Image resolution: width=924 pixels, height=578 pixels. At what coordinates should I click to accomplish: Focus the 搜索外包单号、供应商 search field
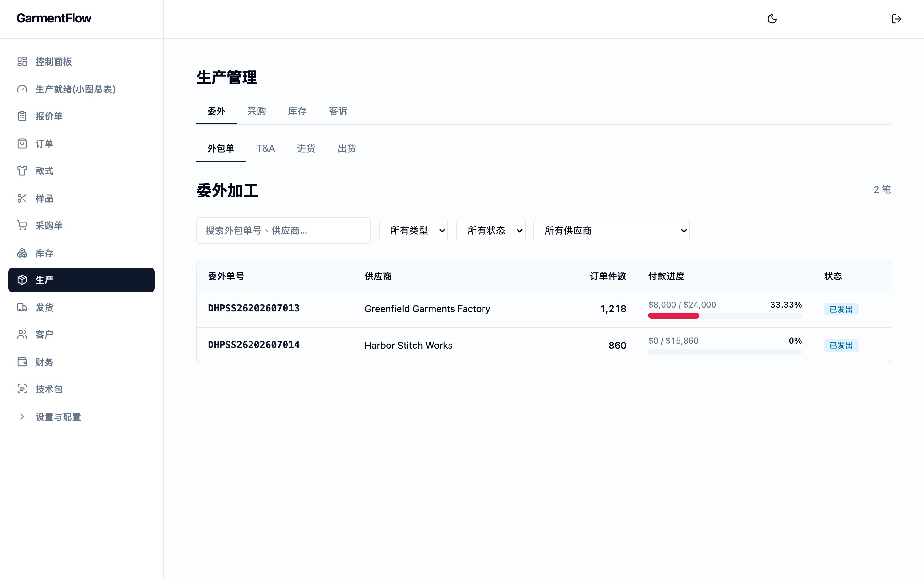(x=283, y=231)
